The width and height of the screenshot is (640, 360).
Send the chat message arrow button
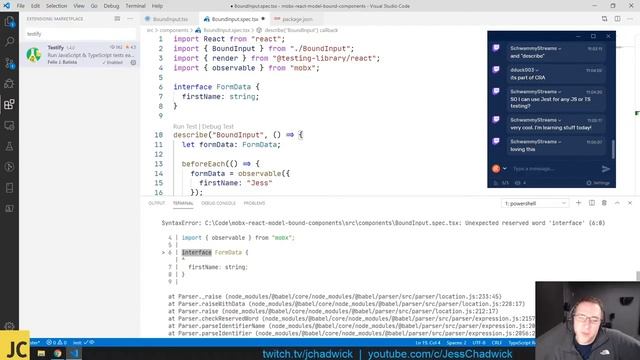click(606, 169)
